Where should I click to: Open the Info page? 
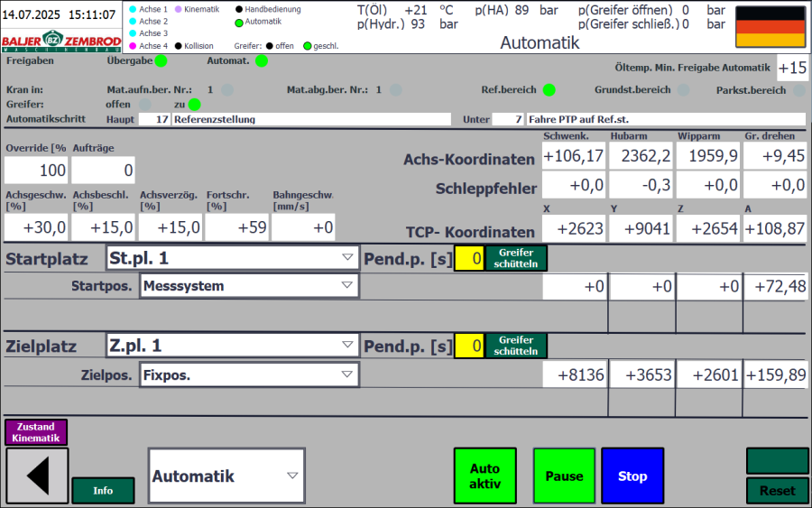tap(103, 490)
